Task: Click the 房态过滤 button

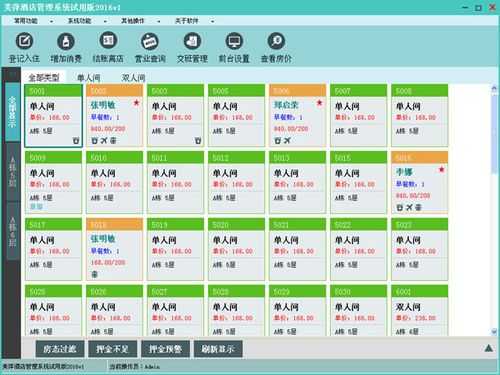Action: pos(60,349)
